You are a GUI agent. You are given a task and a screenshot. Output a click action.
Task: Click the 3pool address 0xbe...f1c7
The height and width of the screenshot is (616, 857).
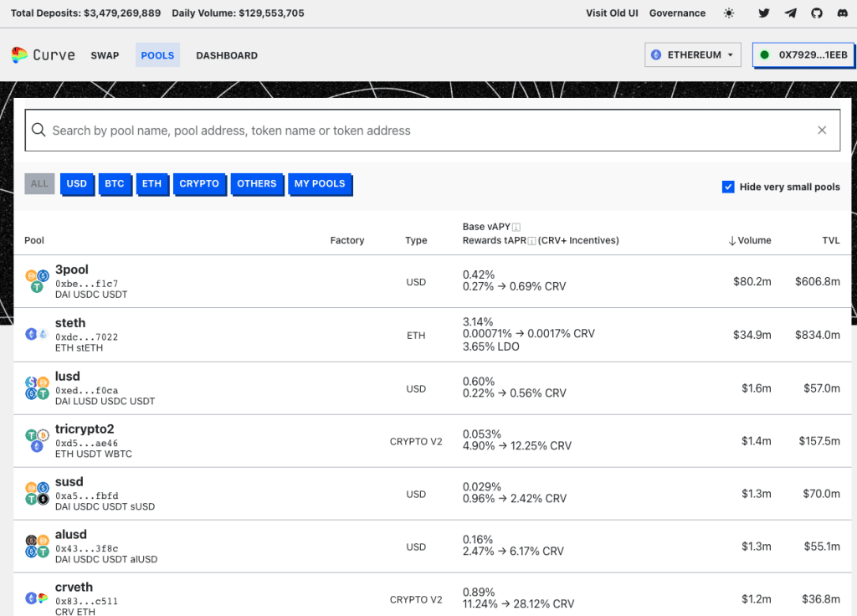[86, 283]
